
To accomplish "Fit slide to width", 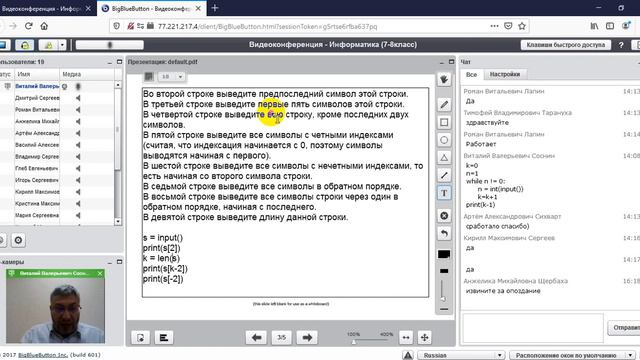I will 406,338.
